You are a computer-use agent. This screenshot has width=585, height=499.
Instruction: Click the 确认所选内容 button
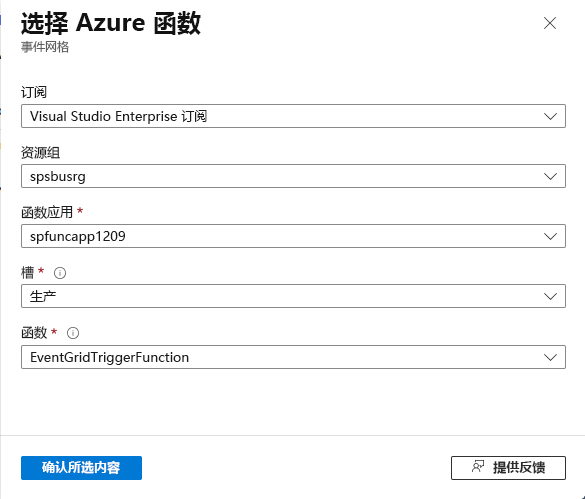tap(81, 468)
